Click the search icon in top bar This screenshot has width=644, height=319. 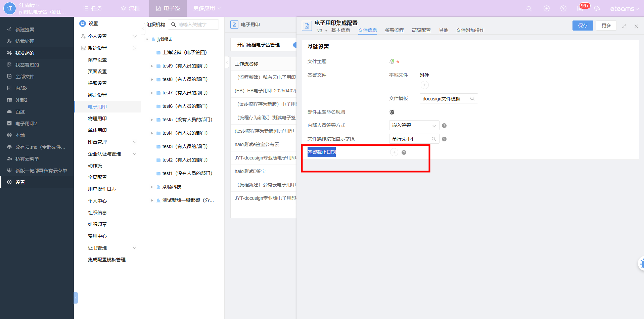point(529,9)
